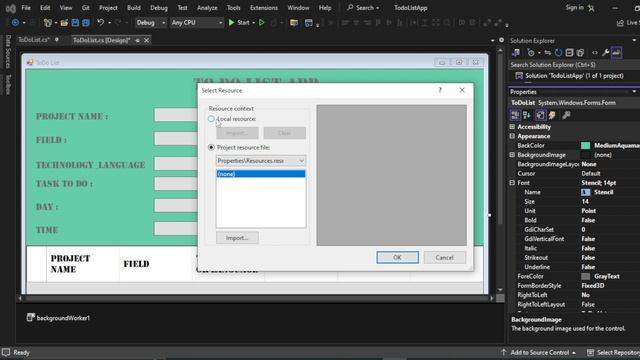Click the Undo toolbar icon
This screenshot has height=360, width=640.
[x=100, y=23]
